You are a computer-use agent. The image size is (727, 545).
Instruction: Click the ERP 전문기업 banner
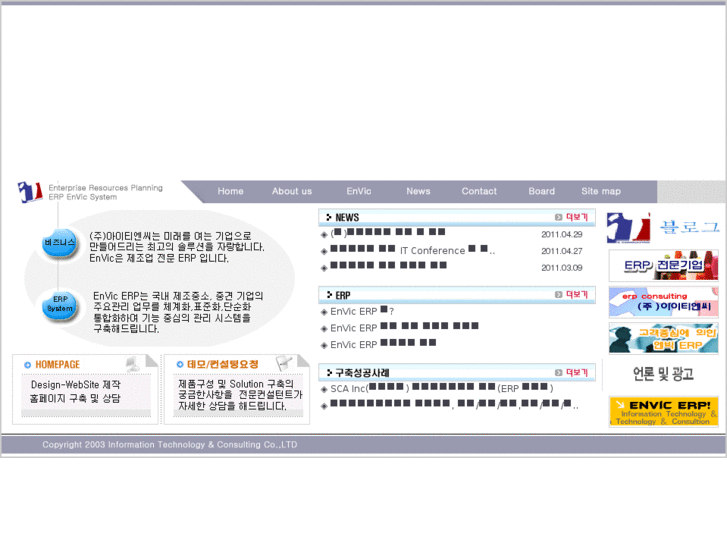point(663,265)
